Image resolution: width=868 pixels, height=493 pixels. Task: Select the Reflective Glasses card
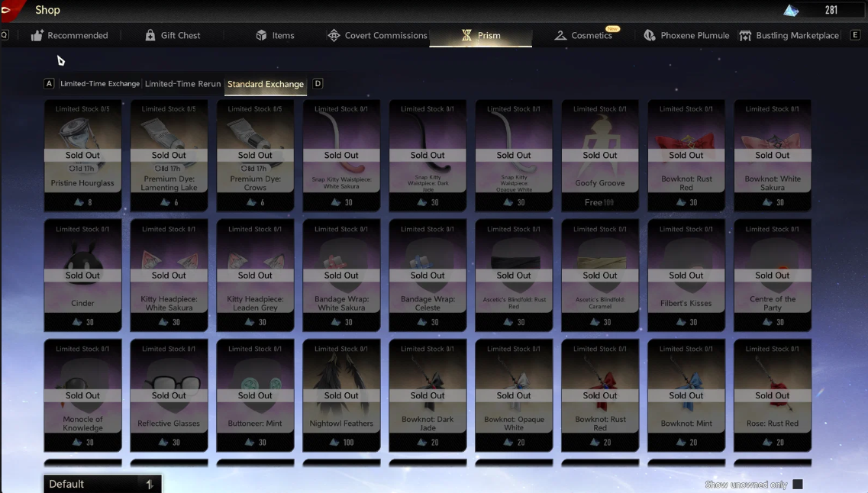point(169,395)
